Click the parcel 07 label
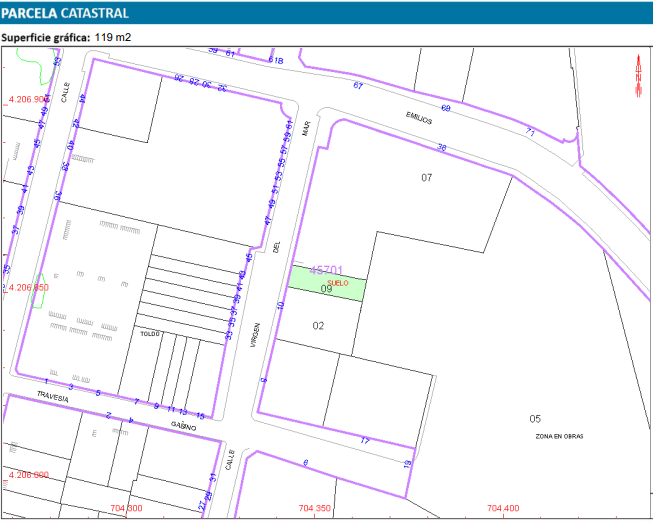653x527 pixels. pyautogui.click(x=426, y=177)
